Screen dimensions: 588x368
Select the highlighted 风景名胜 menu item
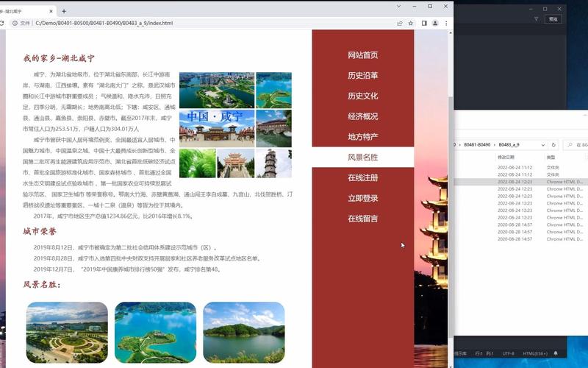(362, 158)
